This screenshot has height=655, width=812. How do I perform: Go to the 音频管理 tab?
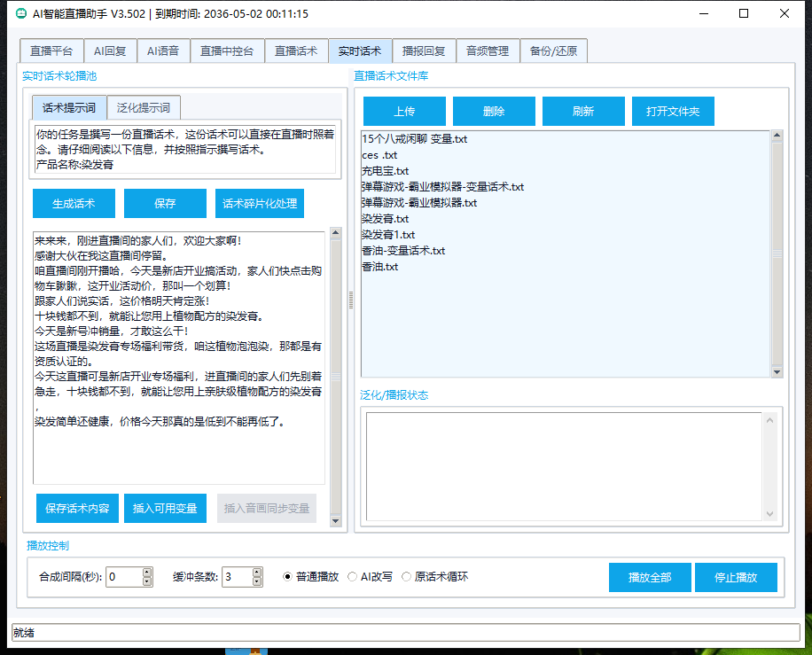[x=488, y=51]
